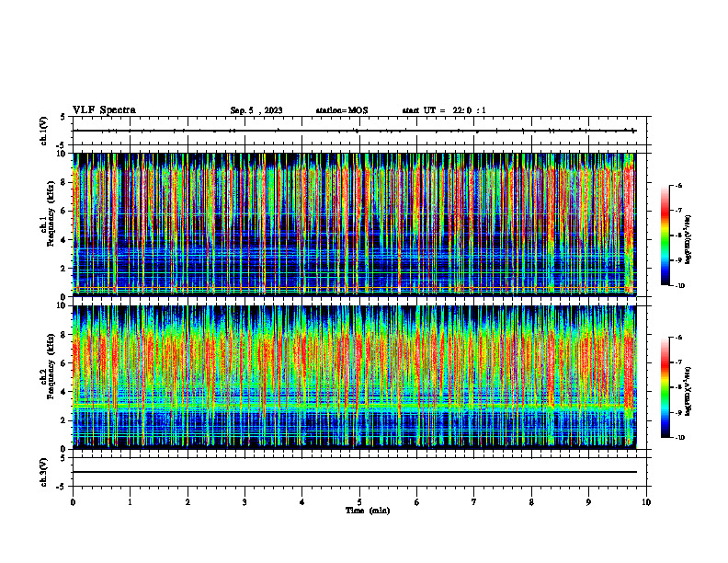Click the time-axis tick label '0'
This screenshot has height=563, width=728.
pos(73,502)
